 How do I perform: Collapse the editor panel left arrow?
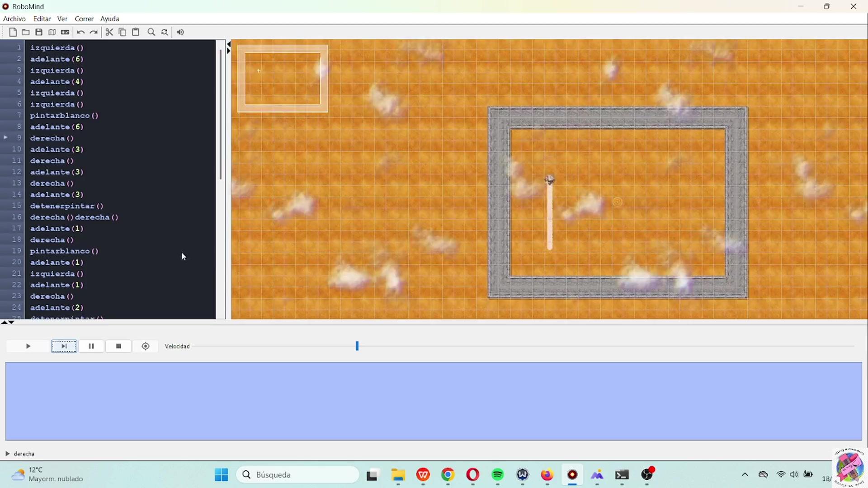[x=229, y=44]
